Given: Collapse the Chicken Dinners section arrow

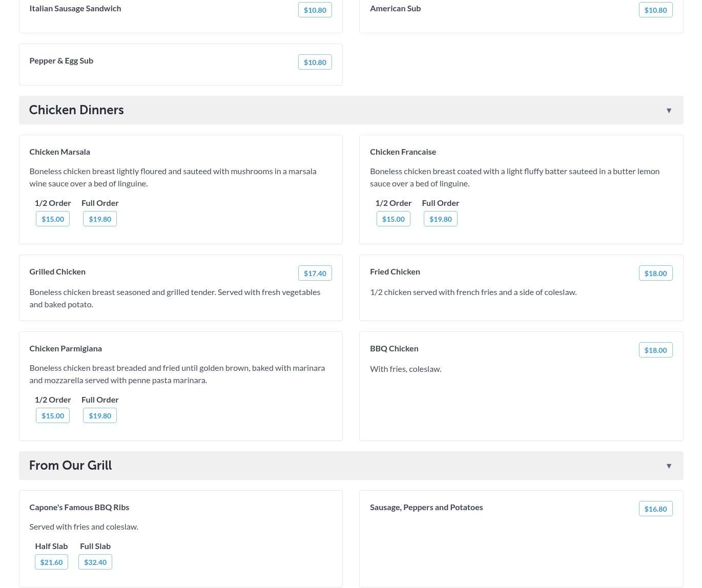Looking at the screenshot, I should pyautogui.click(x=669, y=111).
